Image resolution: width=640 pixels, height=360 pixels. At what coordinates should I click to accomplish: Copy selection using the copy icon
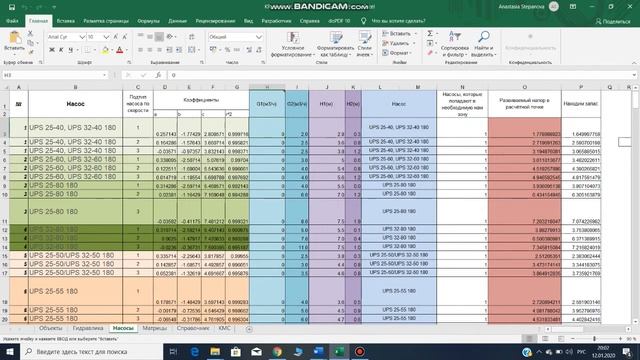click(x=31, y=43)
